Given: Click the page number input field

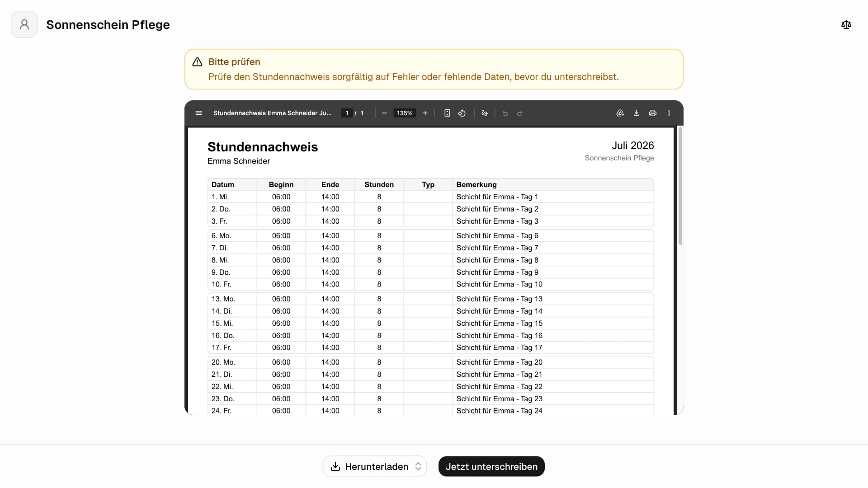Looking at the screenshot, I should click(x=347, y=113).
